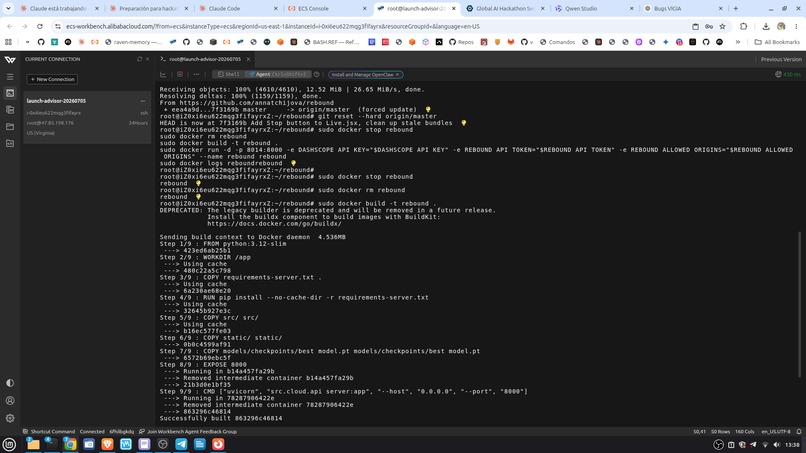Click the help icon next to Agent
Viewport: 806px width, 453px height.
[x=317, y=75]
